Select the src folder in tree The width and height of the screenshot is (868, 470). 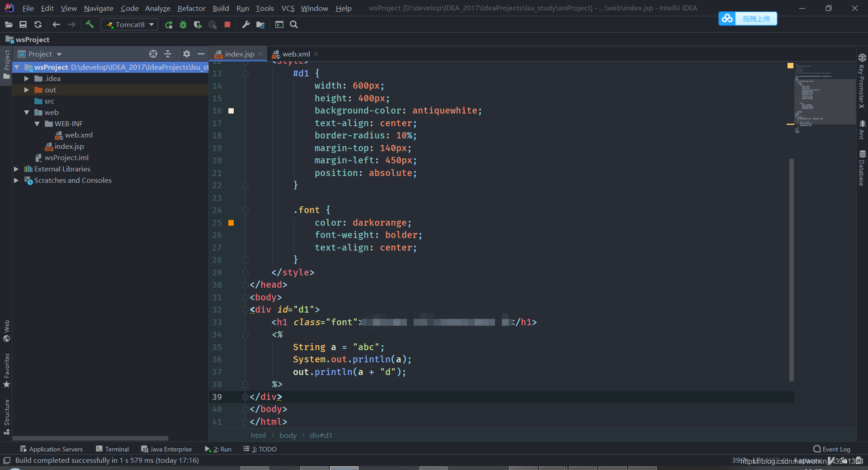[x=49, y=101]
